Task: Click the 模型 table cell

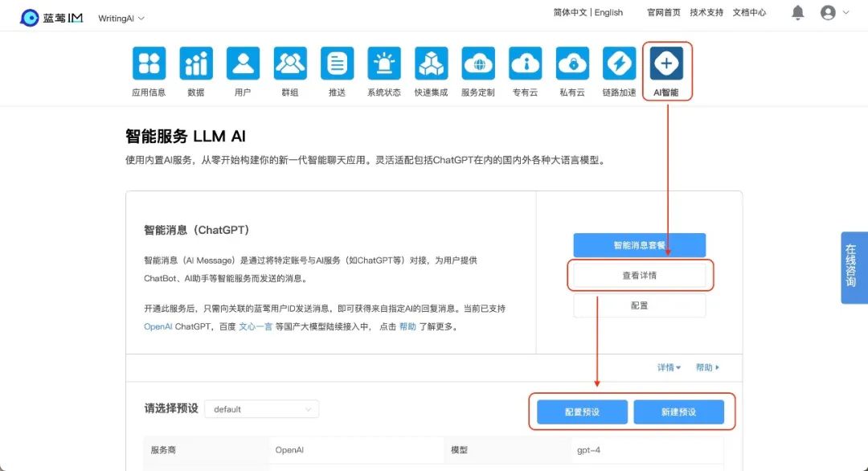Action: tap(508, 450)
